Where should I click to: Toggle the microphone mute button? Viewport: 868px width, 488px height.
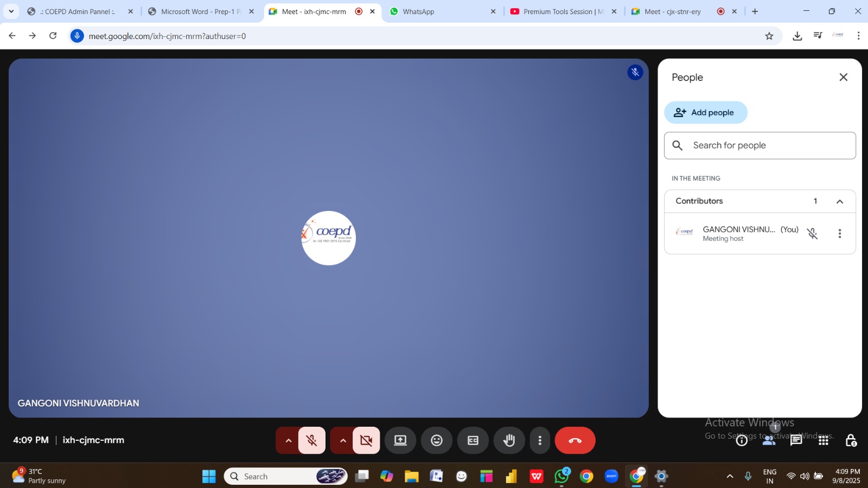[312, 440]
